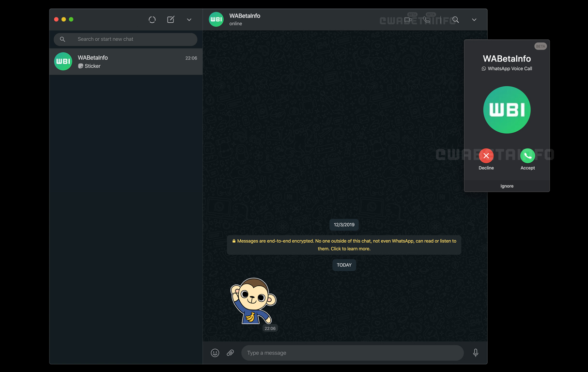Image resolution: width=588 pixels, height=372 pixels.
Task: Decline the incoming WhatsApp voice call
Action: click(x=486, y=155)
